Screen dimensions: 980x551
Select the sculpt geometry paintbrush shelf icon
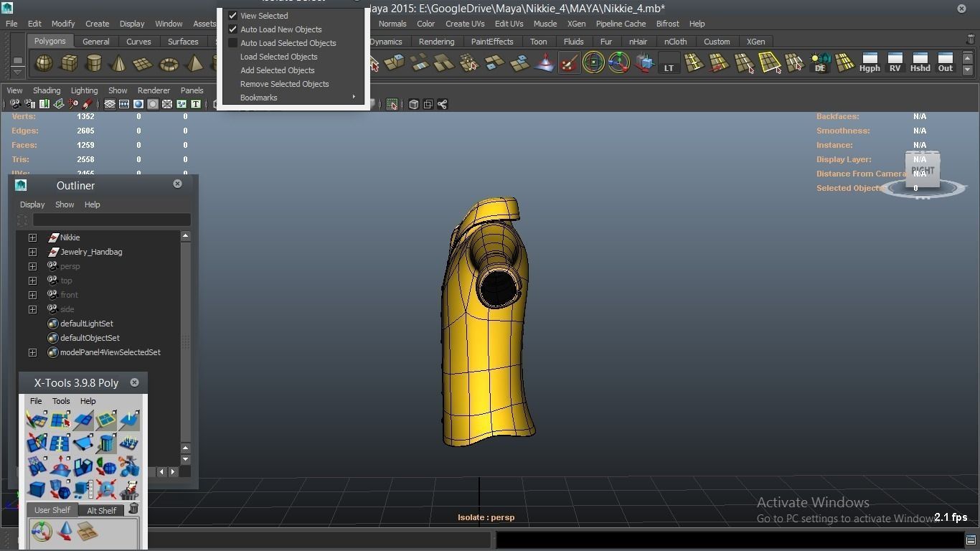click(569, 63)
